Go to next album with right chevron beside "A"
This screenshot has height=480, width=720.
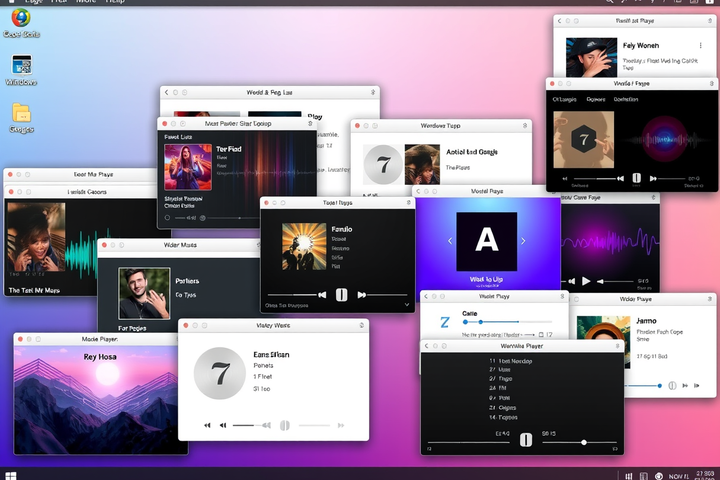click(x=523, y=241)
